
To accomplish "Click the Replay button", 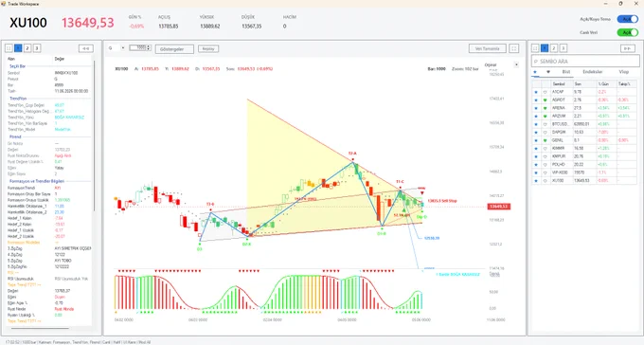I will [x=208, y=48].
